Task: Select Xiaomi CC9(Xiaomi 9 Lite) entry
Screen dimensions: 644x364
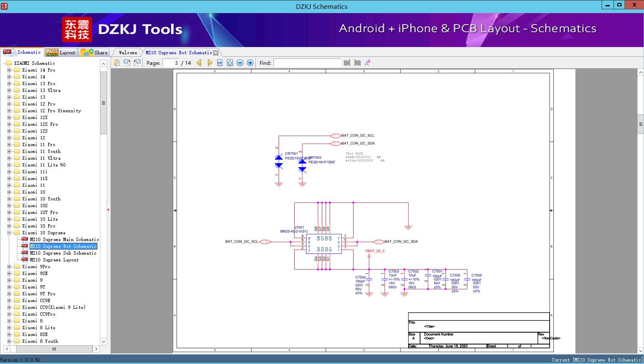Action: [x=54, y=307]
